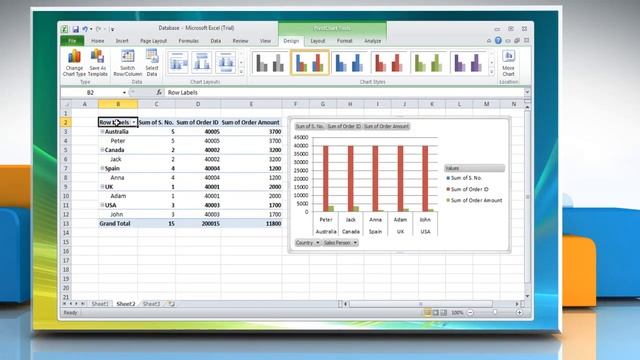Click Save As Template icon

(x=98, y=62)
